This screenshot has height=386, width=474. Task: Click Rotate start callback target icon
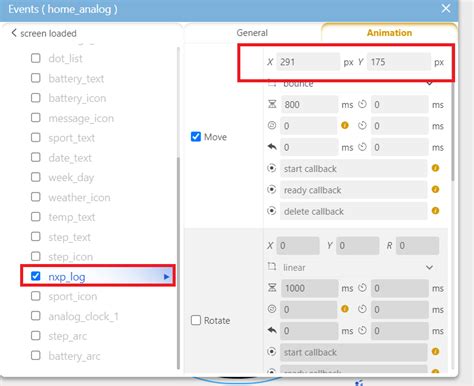(x=272, y=352)
